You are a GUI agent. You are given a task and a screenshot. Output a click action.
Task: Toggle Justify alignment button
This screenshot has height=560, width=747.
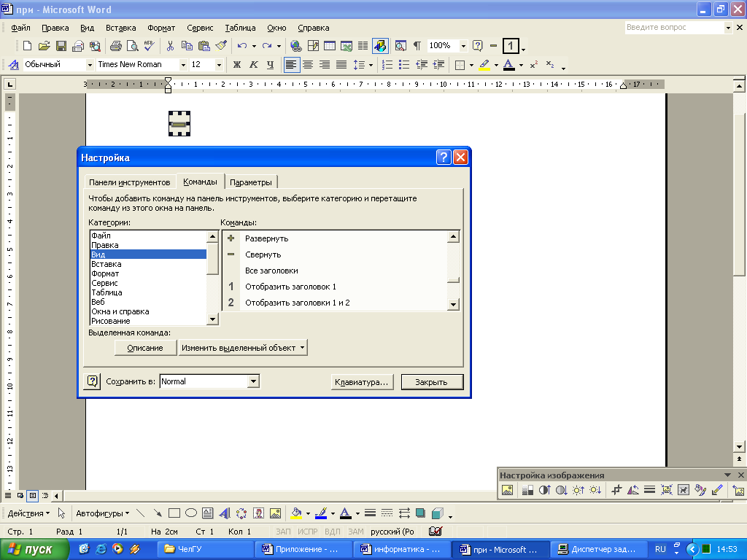341,65
